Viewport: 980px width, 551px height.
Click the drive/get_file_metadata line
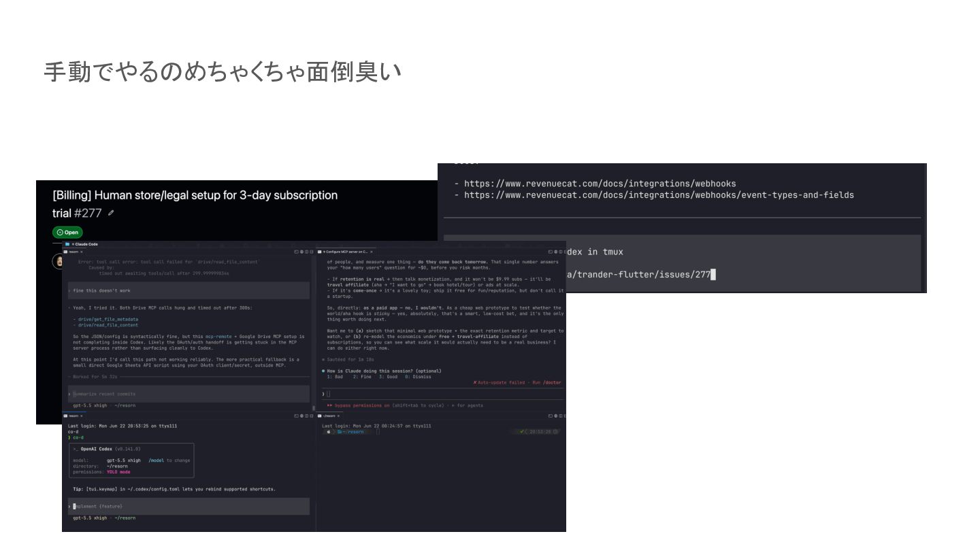[108, 319]
